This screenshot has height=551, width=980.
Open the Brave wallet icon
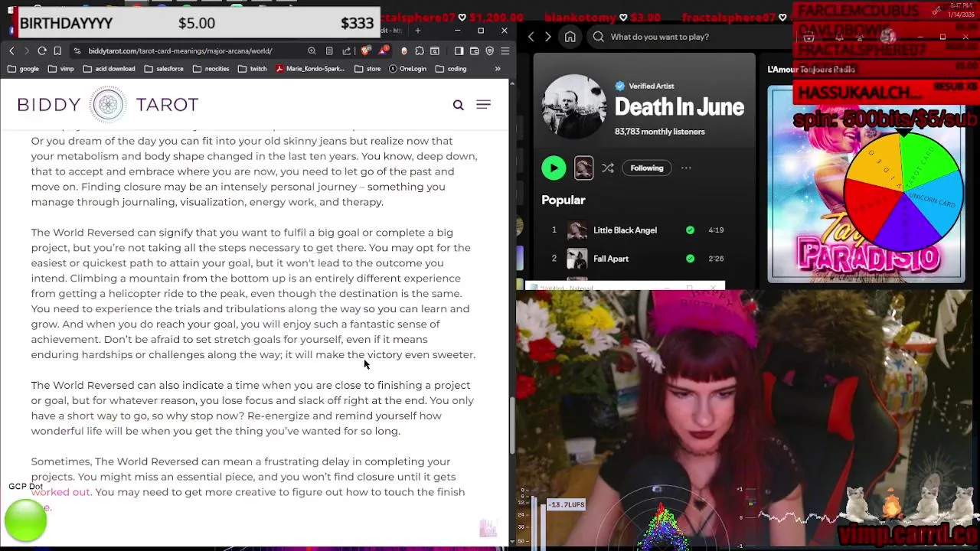pyautogui.click(x=474, y=51)
